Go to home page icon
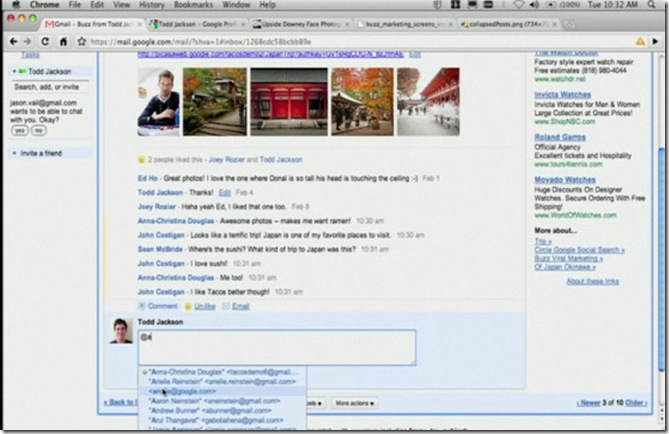 64,41
